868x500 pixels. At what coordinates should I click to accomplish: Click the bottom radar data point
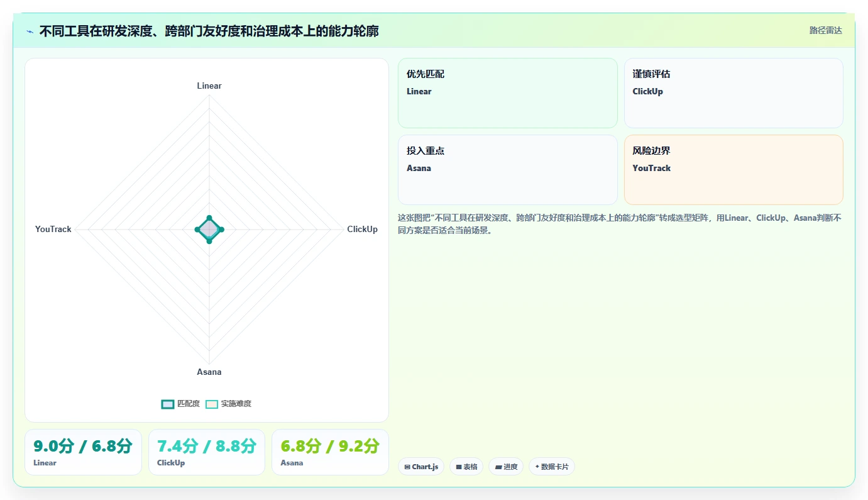[209, 241]
